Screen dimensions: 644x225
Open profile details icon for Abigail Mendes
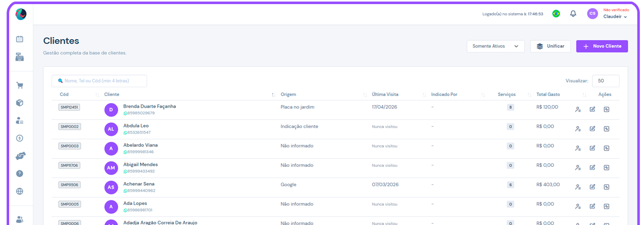point(578,167)
